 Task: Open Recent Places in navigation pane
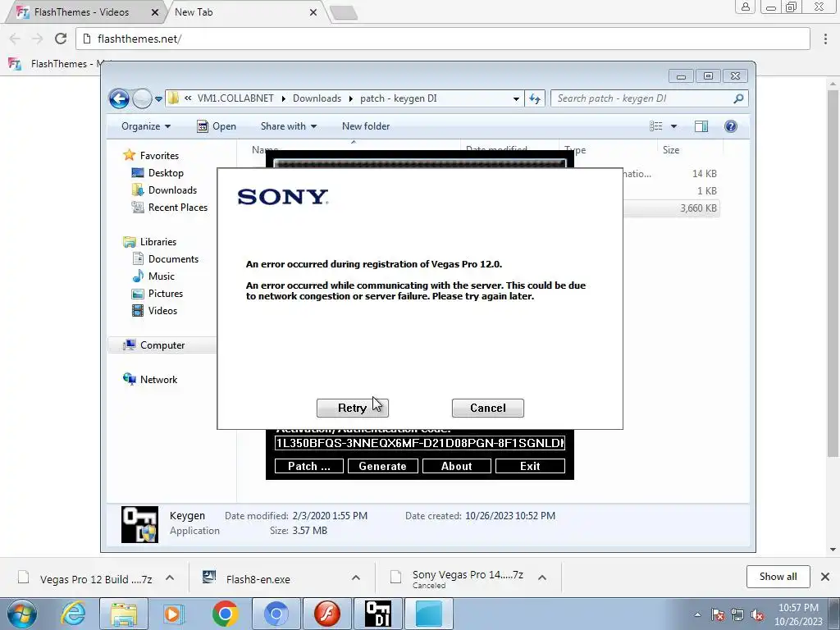tap(177, 208)
